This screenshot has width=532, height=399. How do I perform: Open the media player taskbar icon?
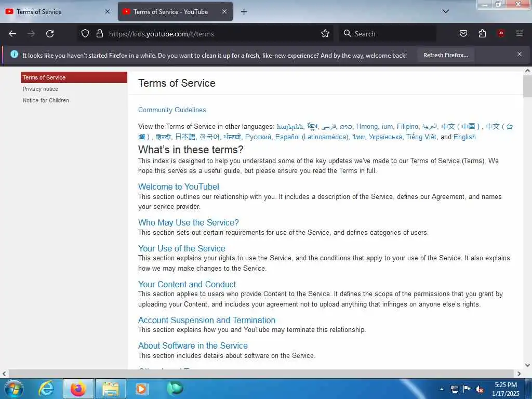click(141, 389)
